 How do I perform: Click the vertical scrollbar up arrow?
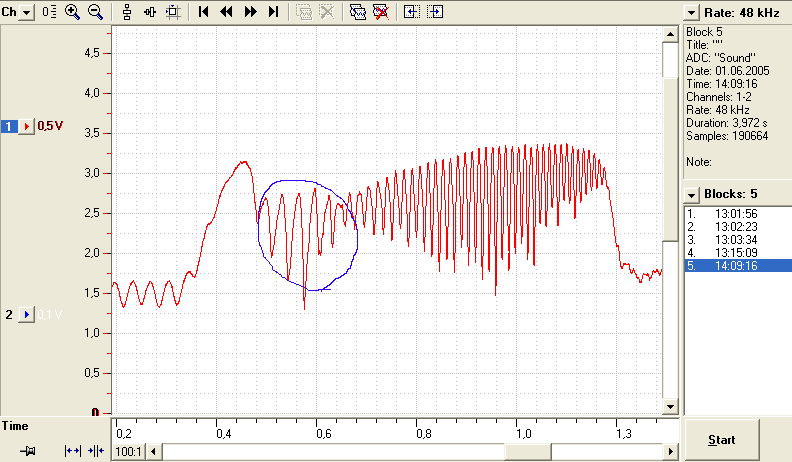click(670, 35)
